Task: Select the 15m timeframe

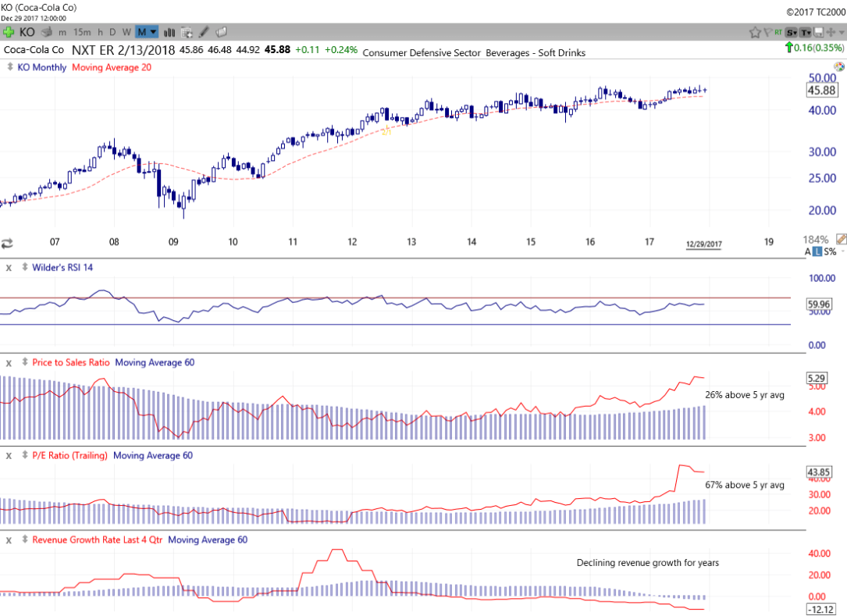Action: pyautogui.click(x=82, y=32)
